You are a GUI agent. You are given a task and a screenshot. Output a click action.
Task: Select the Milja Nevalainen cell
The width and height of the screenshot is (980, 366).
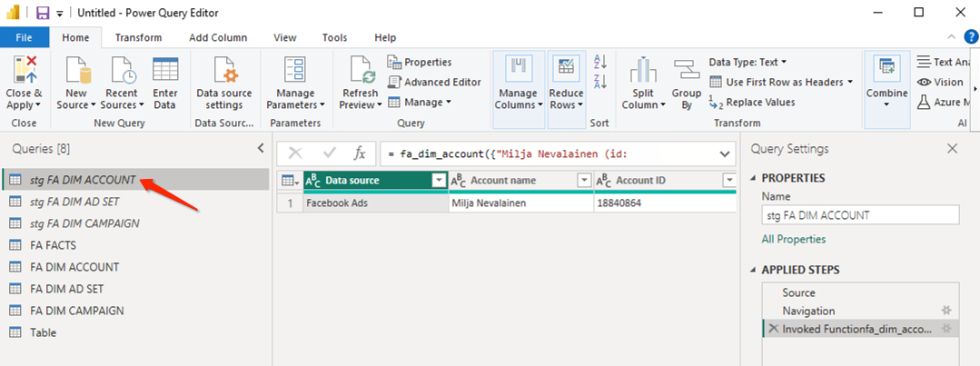[x=521, y=203]
